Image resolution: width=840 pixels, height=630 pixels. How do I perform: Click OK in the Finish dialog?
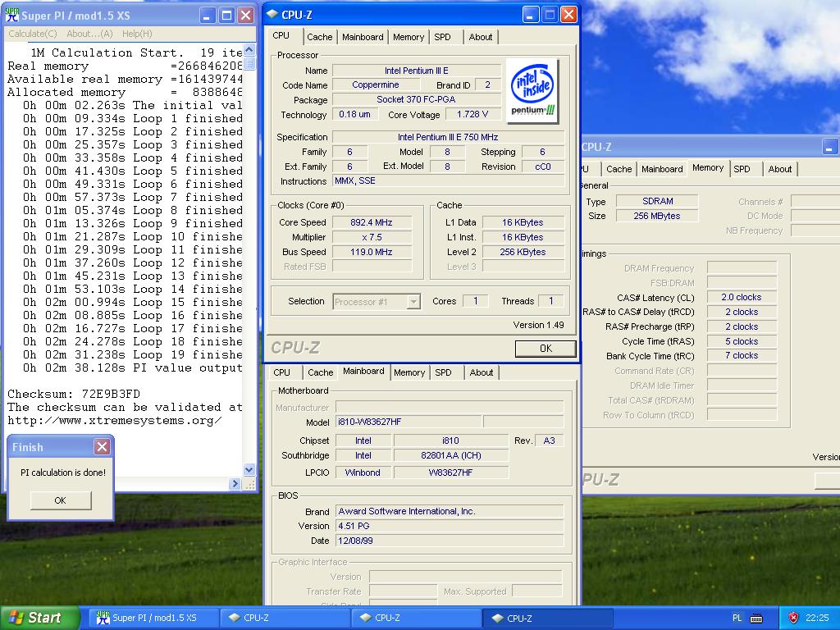coord(61,500)
